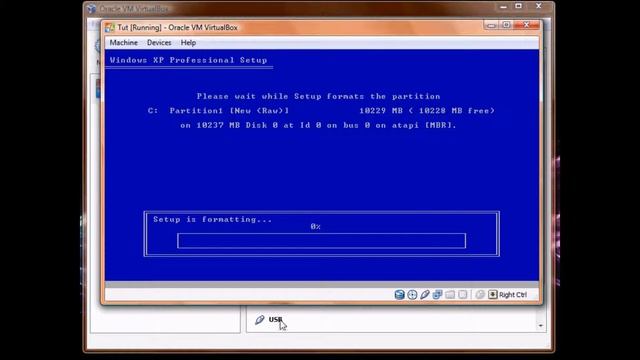Maximize the background VirtualBox manager window

point(518,6)
